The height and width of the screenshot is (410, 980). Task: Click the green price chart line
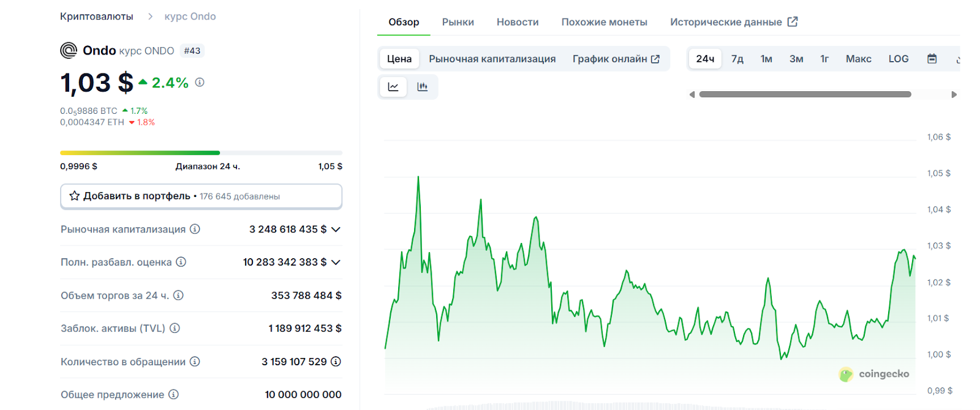pyautogui.click(x=650, y=269)
